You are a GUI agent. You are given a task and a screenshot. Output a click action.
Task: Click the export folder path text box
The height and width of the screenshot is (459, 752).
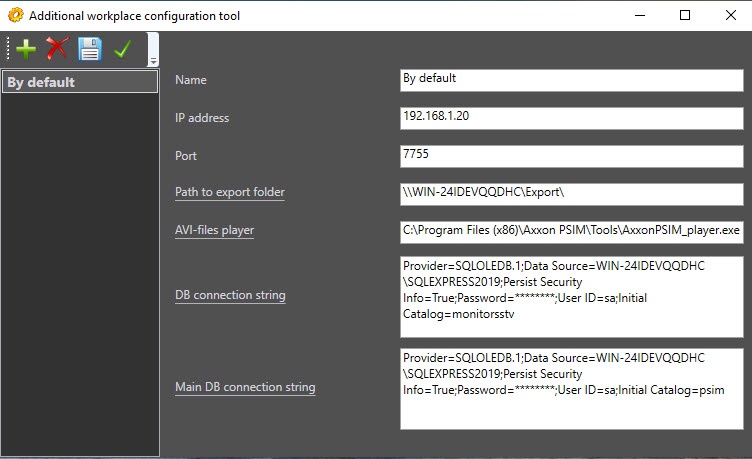tap(571, 193)
